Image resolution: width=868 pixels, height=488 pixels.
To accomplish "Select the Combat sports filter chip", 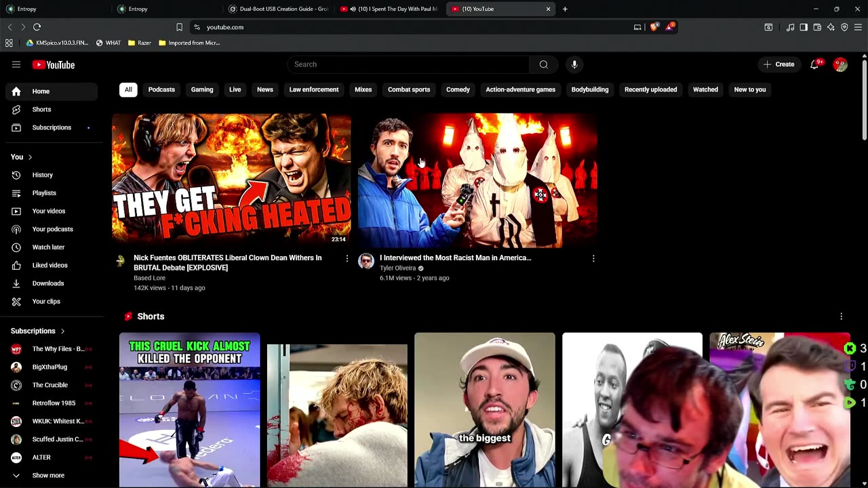I will (x=409, y=89).
